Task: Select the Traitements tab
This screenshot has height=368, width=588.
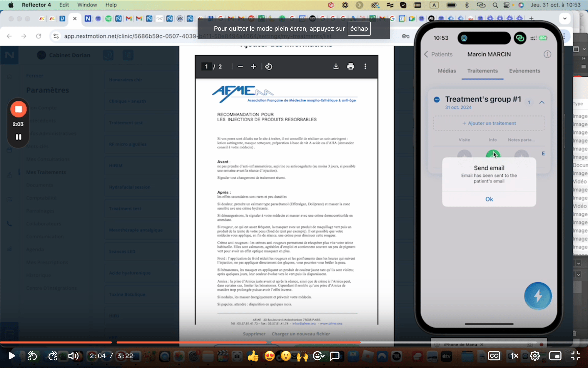Action: pyautogui.click(x=482, y=71)
